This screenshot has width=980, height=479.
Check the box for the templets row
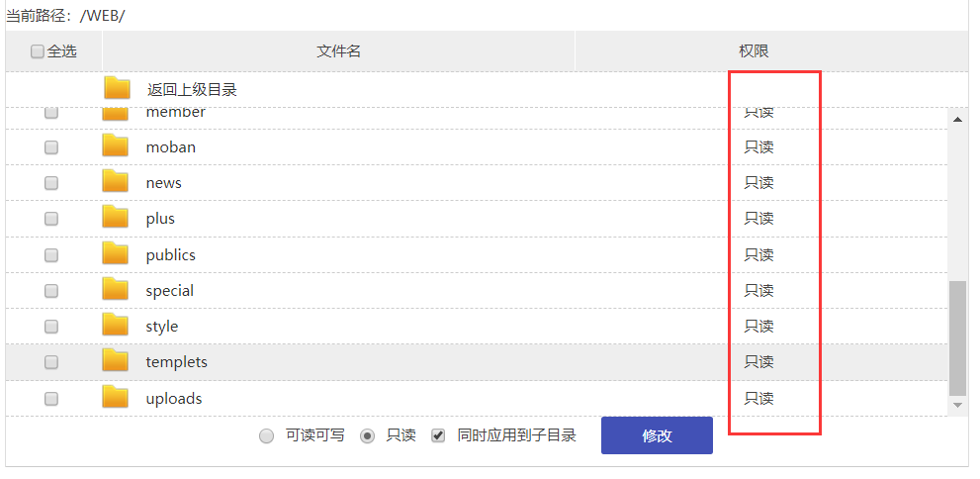tap(51, 362)
